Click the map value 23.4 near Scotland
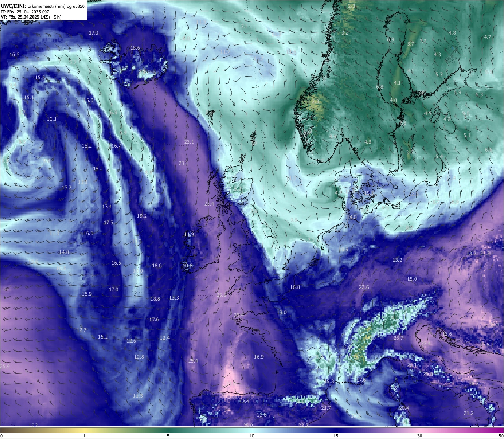The height and width of the screenshot is (439, 504). (x=209, y=204)
